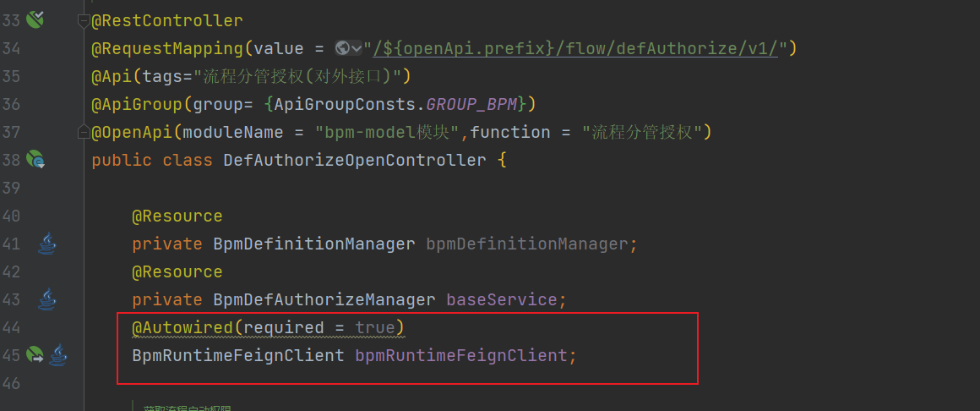Image resolution: width=980 pixels, height=411 pixels.
Task: Click the @RestController annotation
Action: coord(167,20)
